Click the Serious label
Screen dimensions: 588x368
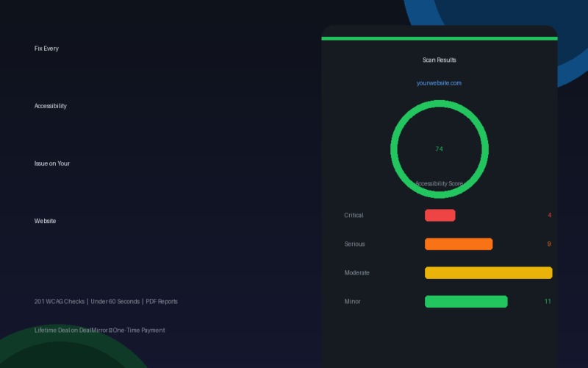coord(354,244)
